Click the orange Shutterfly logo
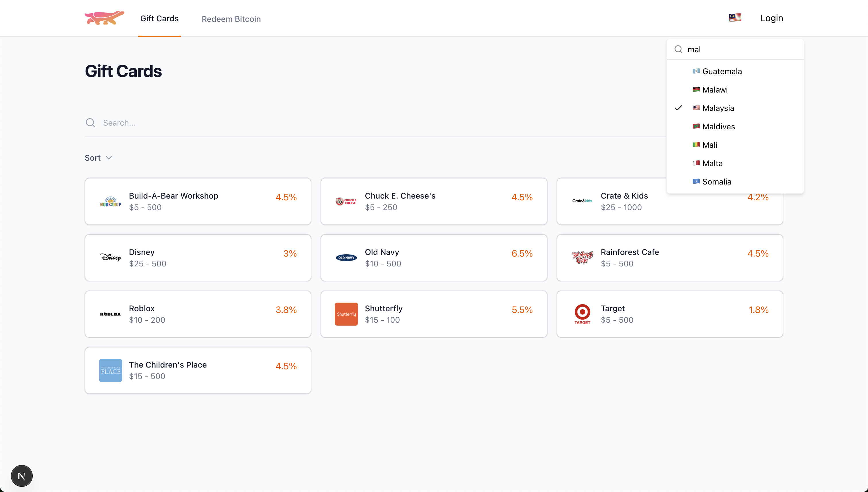The height and width of the screenshot is (492, 868). pyautogui.click(x=346, y=314)
